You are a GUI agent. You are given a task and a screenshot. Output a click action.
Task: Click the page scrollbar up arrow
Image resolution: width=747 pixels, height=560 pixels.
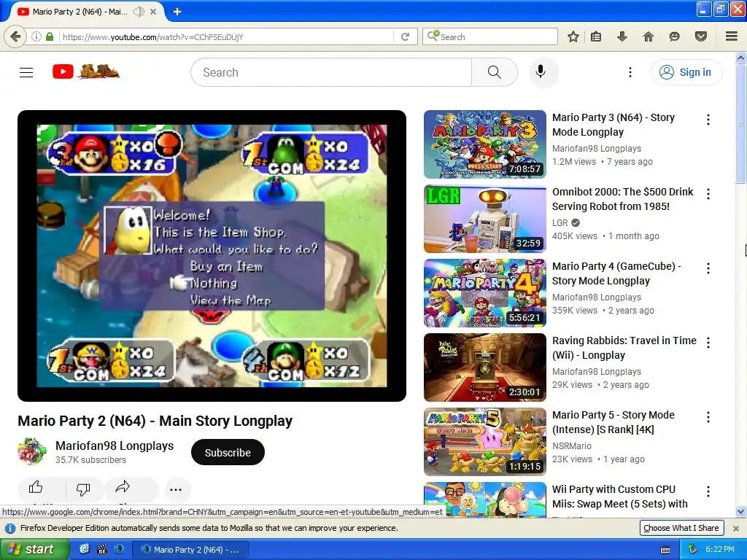[740, 58]
